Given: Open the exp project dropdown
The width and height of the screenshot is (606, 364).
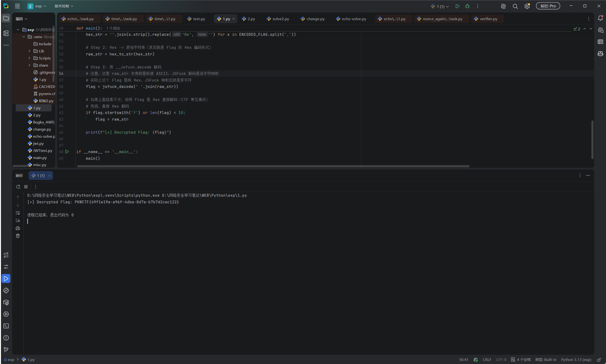Looking at the screenshot, I should tap(37, 6).
